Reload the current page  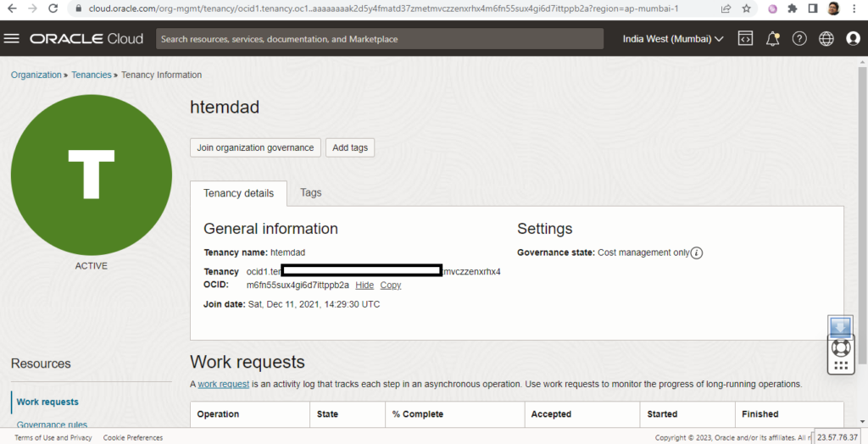click(53, 8)
